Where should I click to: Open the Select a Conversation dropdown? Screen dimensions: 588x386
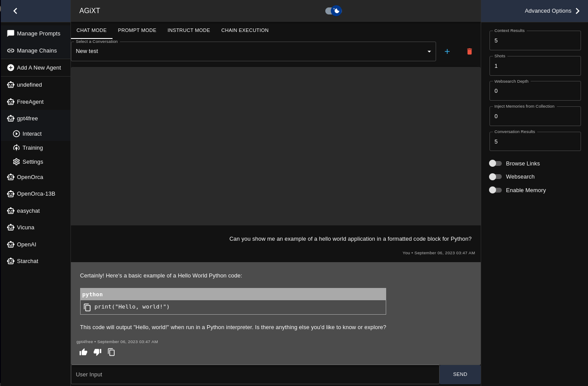coord(429,51)
